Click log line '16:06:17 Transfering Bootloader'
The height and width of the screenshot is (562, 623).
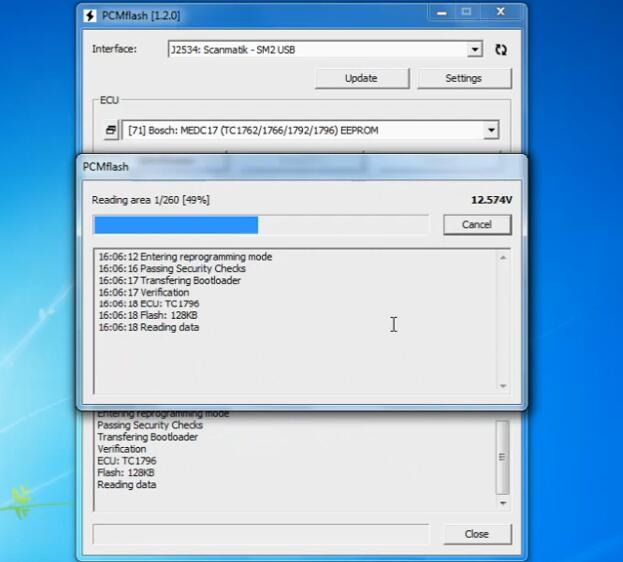pos(170,281)
